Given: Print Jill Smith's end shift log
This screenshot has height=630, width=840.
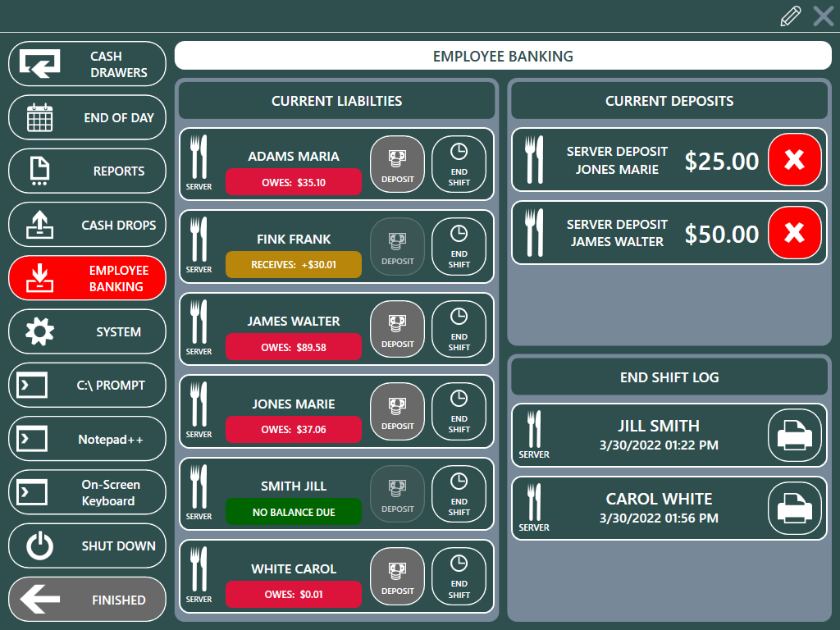Looking at the screenshot, I should coord(794,435).
